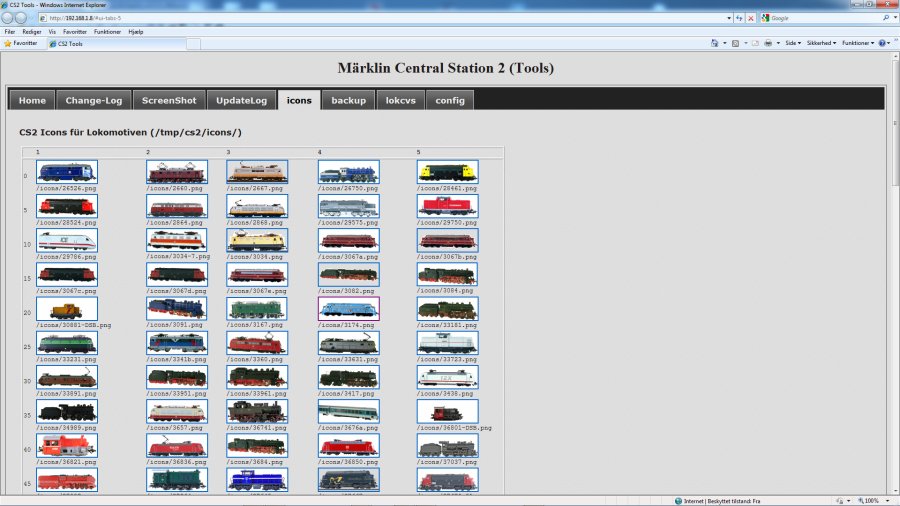Image resolution: width=900 pixels, height=506 pixels.
Task: Choose the yellow electric loco icon 3034.png
Action: 257,240
